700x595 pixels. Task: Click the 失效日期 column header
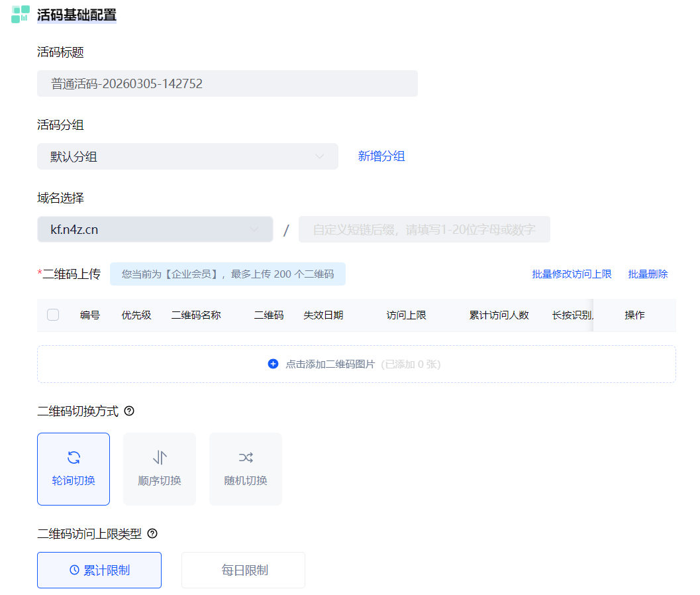point(323,315)
